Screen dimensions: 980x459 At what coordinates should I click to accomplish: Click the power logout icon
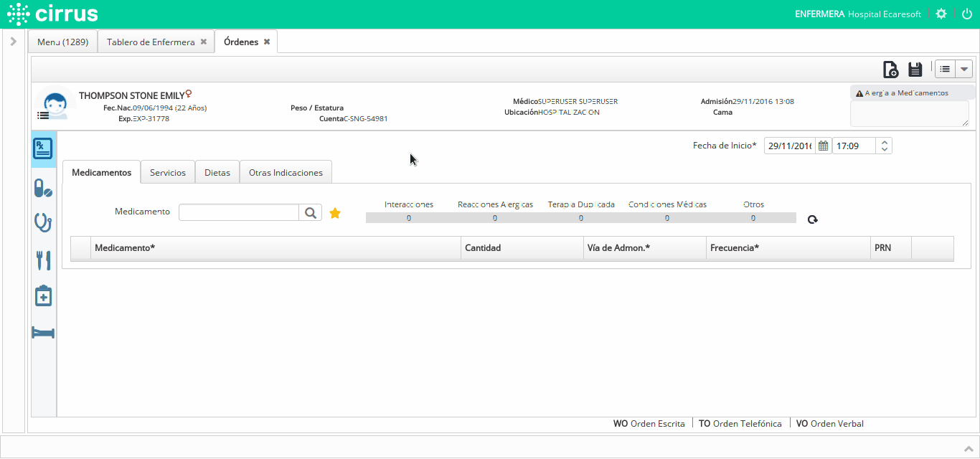966,14
